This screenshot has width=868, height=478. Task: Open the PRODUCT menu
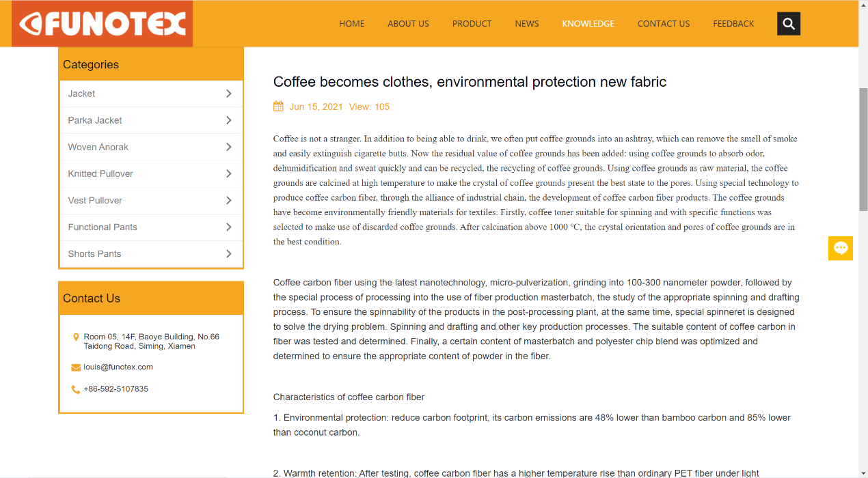(x=472, y=24)
